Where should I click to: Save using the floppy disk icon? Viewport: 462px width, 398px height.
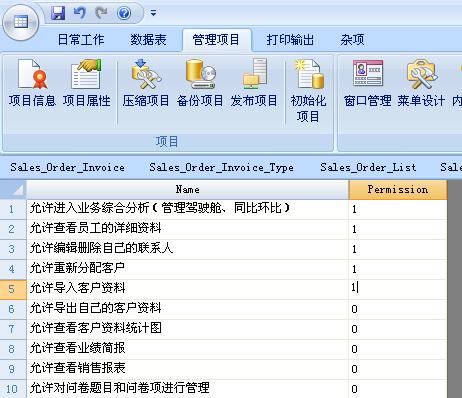(58, 13)
